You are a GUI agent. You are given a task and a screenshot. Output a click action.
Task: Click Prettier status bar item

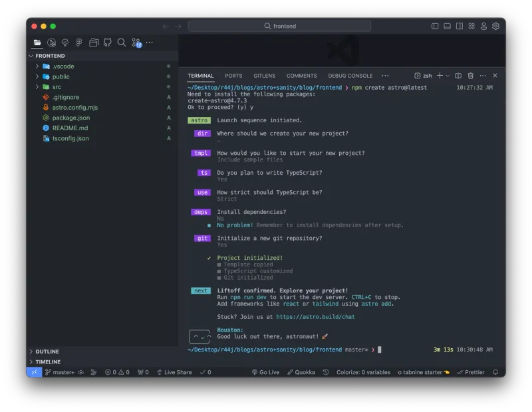471,372
